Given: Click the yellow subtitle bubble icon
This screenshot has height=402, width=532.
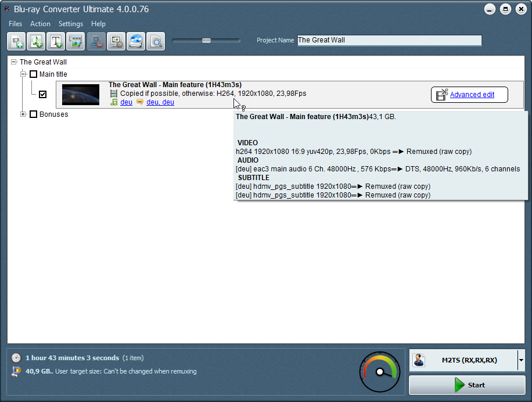Looking at the screenshot, I should (140, 102).
